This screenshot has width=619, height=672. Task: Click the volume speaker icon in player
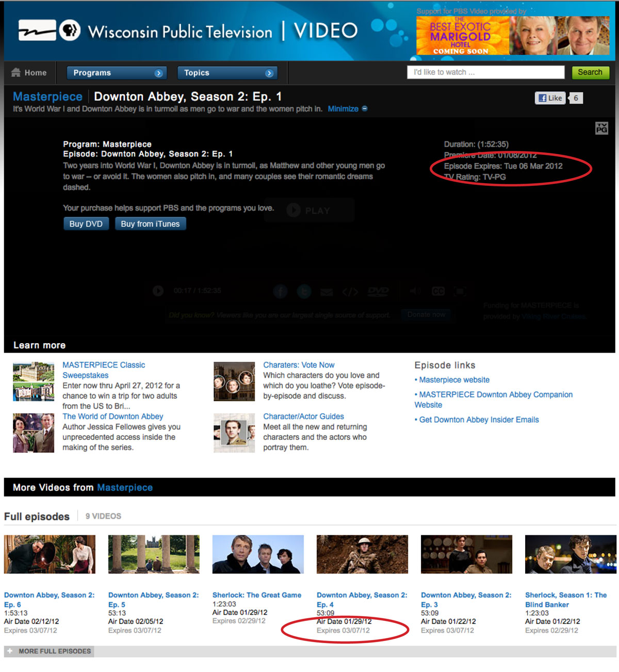[x=415, y=291]
